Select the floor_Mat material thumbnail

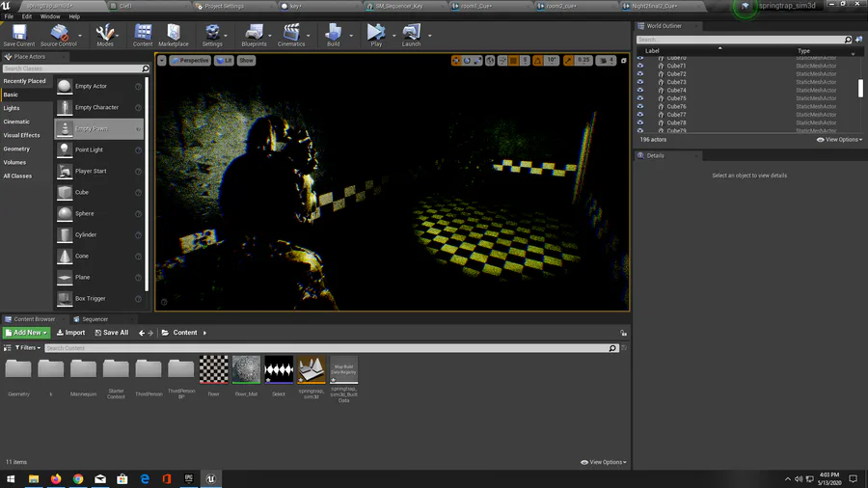click(x=246, y=369)
